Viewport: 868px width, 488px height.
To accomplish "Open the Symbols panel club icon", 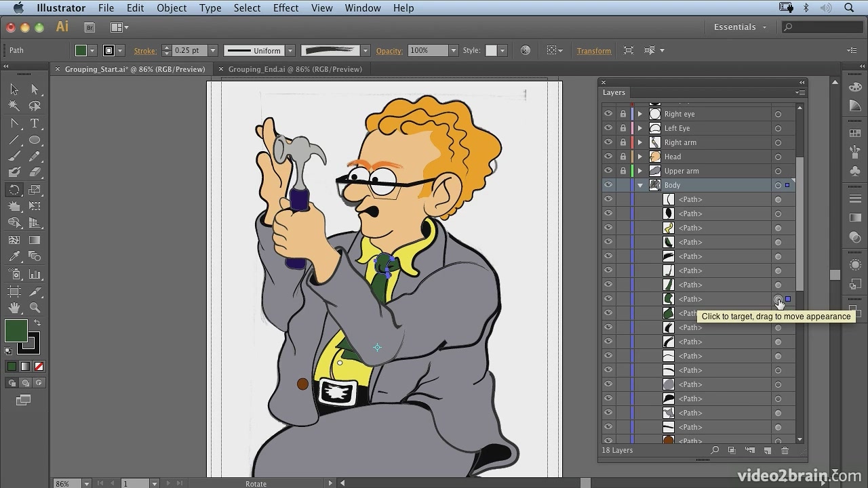I will pos(855,171).
